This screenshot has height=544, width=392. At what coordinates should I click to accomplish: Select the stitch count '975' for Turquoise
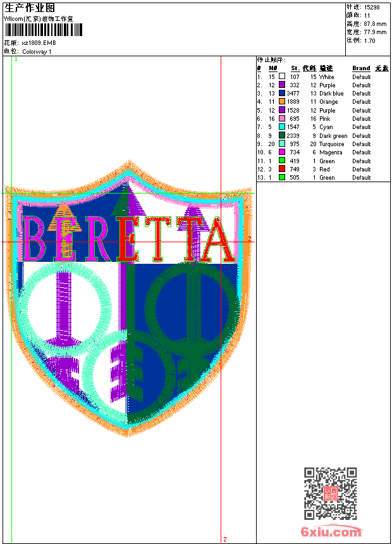[295, 144]
